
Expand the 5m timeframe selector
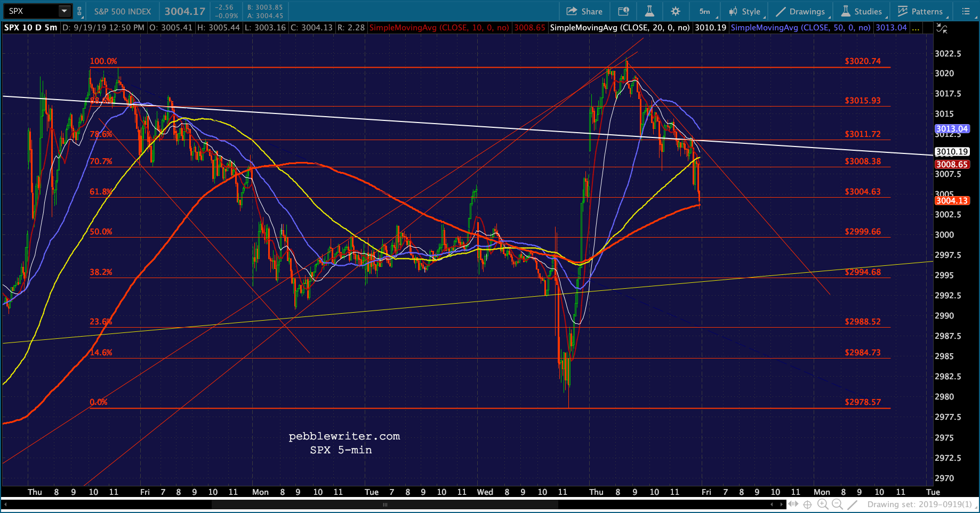click(706, 11)
